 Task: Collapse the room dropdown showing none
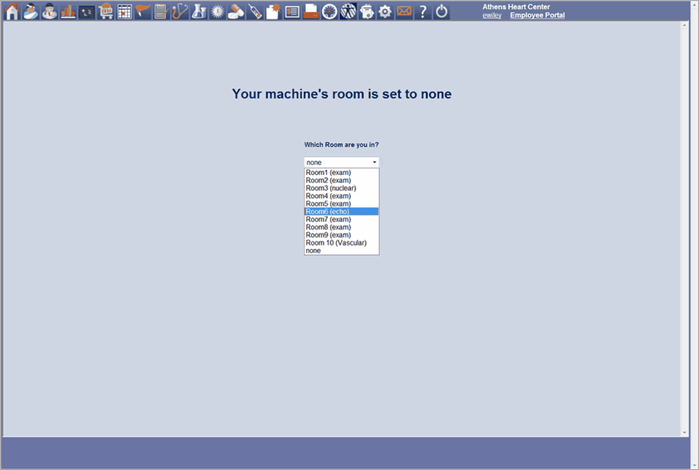point(341,162)
